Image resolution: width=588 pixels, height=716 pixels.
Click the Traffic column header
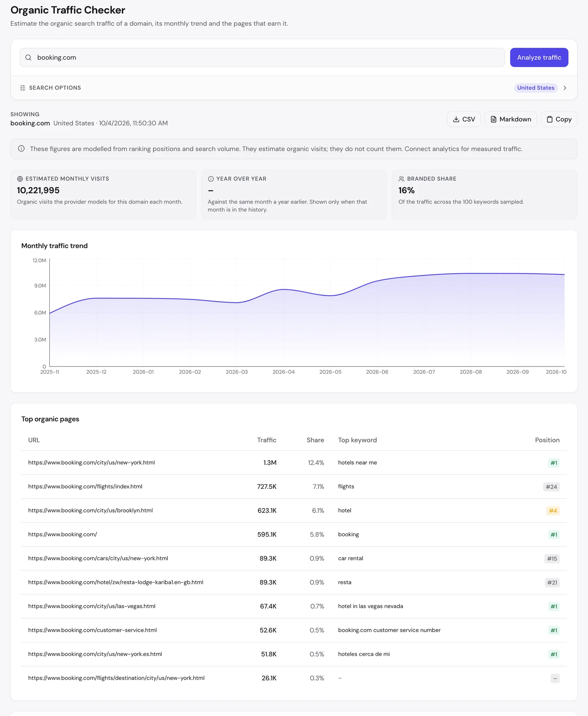[x=267, y=440]
